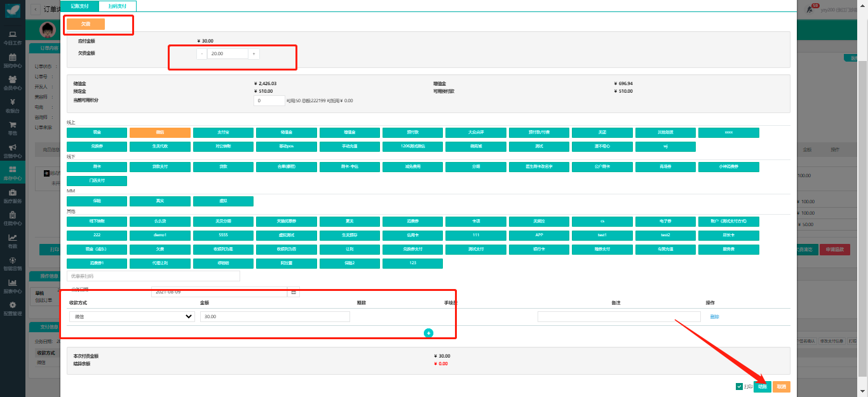
Task: Select the 支付宝 payment method
Action: coord(223,132)
